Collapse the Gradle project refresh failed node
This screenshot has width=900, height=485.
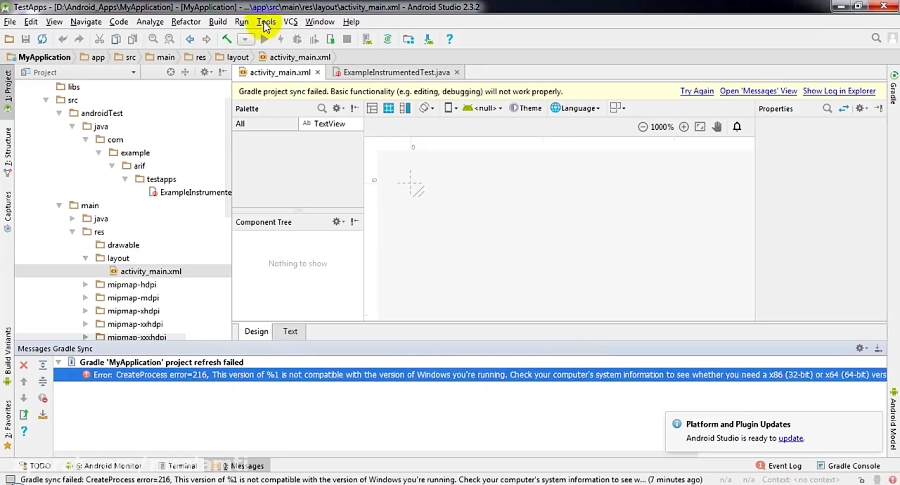coord(58,362)
